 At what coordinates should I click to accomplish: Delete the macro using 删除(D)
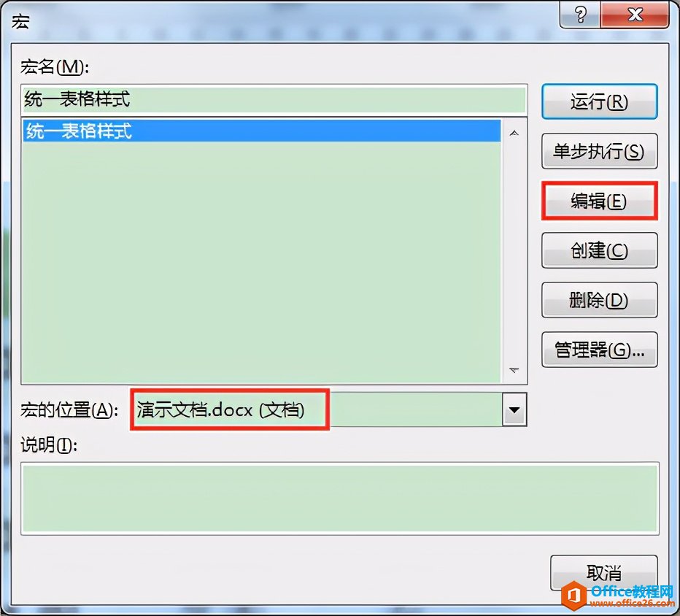[599, 300]
